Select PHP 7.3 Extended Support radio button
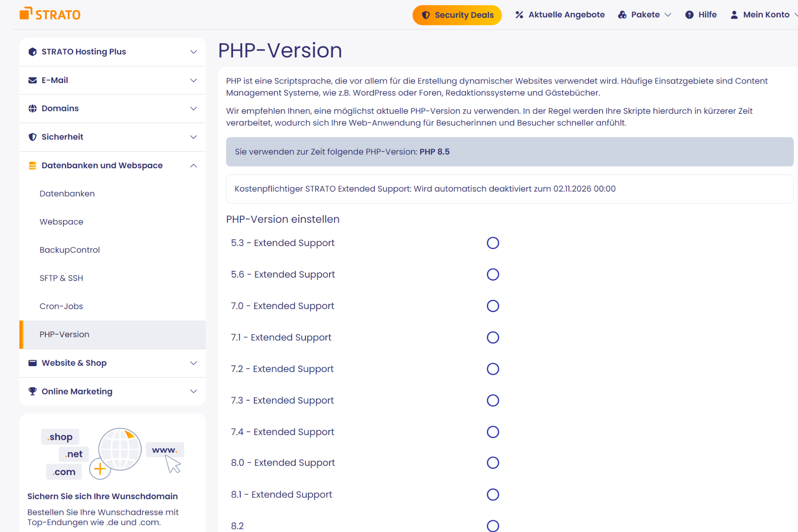The image size is (798, 532). coord(493,400)
